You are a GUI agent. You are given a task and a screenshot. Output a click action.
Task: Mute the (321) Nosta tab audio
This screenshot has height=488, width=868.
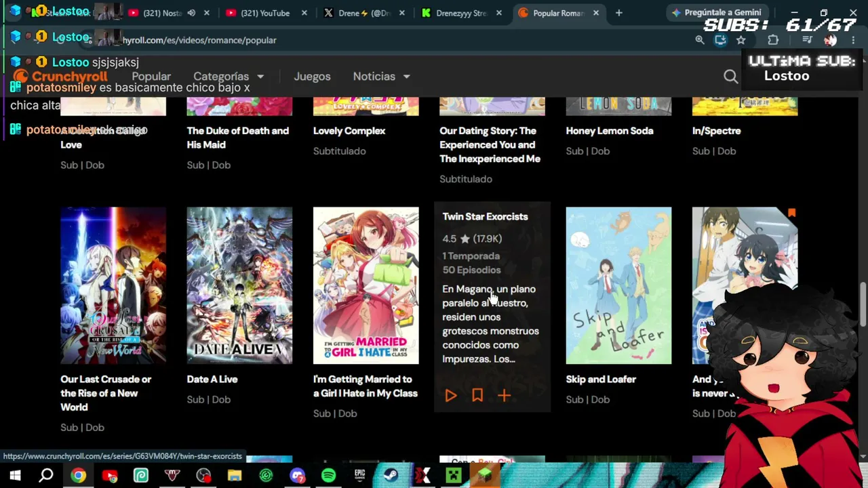click(x=191, y=13)
